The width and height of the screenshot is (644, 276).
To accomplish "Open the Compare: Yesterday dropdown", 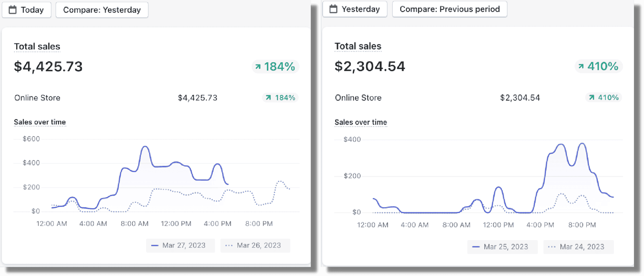I will [102, 10].
